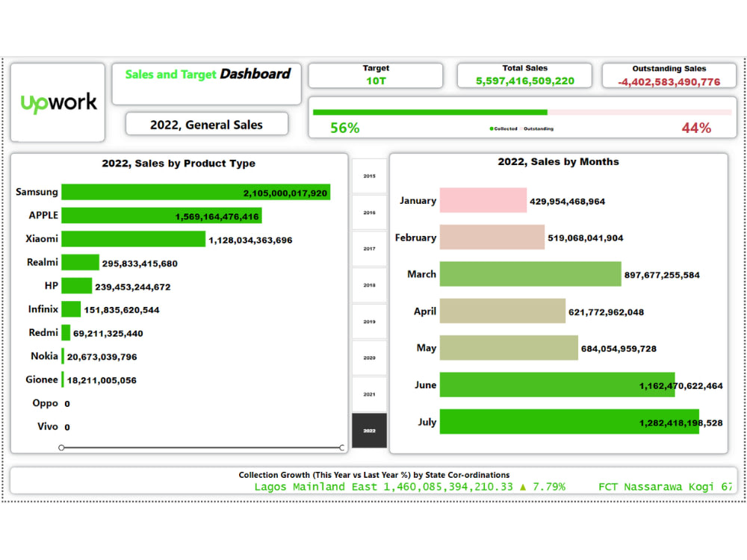Select the 2020 year tile
Image resolution: width=747 pixels, height=560 pixels.
(370, 358)
